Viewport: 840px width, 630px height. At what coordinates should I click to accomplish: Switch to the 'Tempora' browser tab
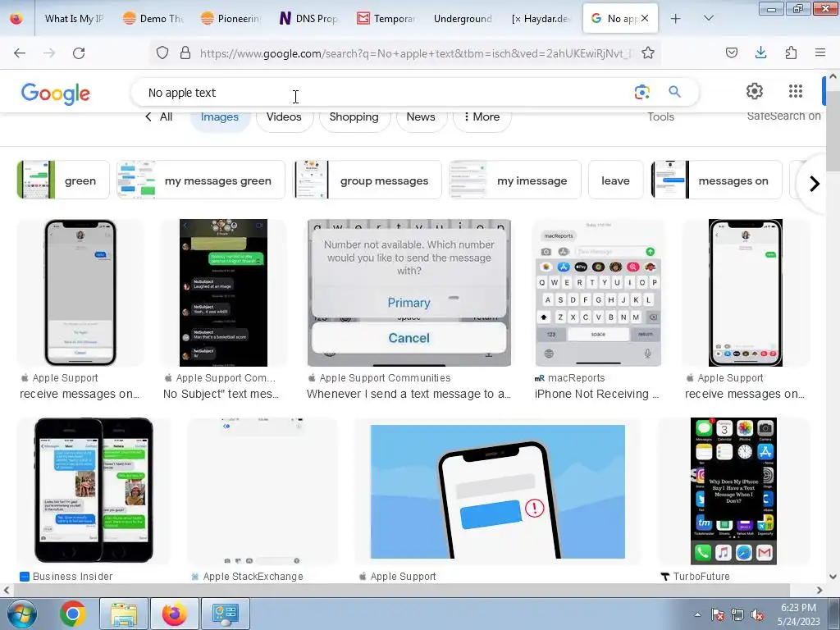pos(386,19)
